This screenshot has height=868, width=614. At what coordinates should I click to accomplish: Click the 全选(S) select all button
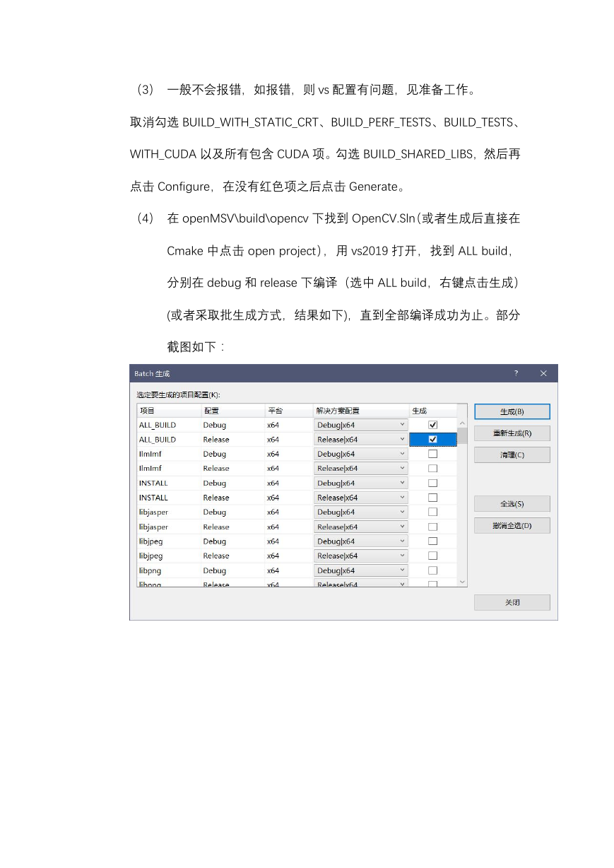pyautogui.click(x=512, y=504)
